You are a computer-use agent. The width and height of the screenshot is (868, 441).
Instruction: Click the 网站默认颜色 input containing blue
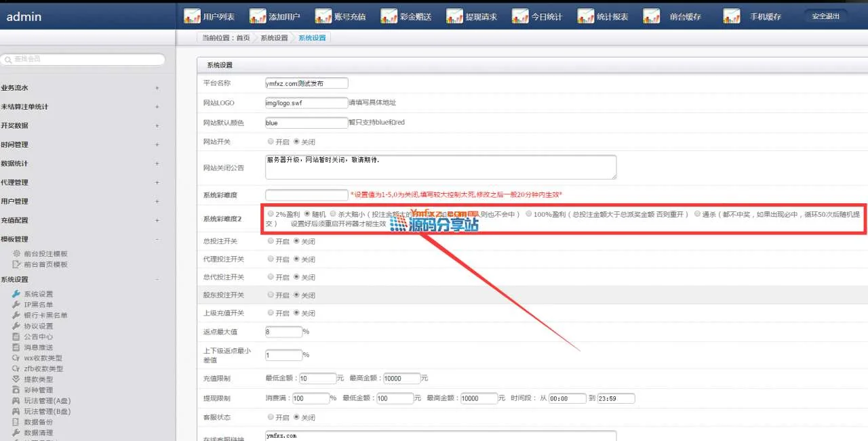tap(307, 123)
